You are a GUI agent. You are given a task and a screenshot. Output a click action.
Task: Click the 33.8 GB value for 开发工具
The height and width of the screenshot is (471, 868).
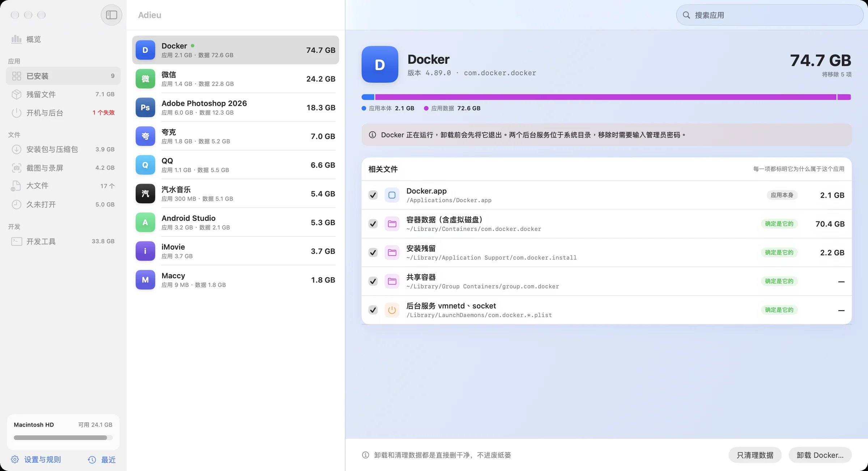(x=103, y=241)
